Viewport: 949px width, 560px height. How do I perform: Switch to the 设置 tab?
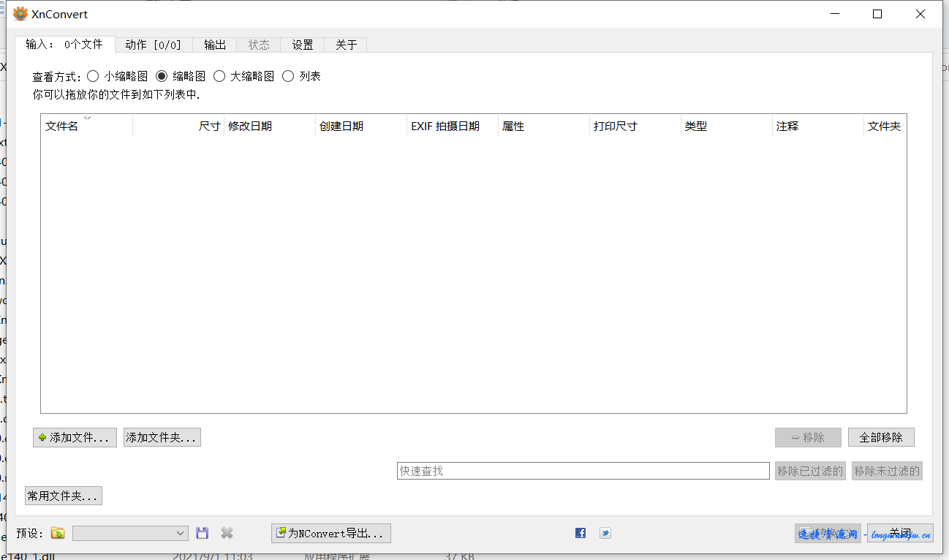click(x=303, y=45)
